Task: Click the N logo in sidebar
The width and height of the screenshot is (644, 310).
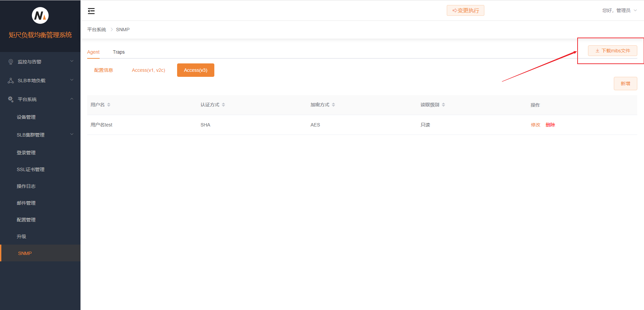Action: (x=40, y=15)
